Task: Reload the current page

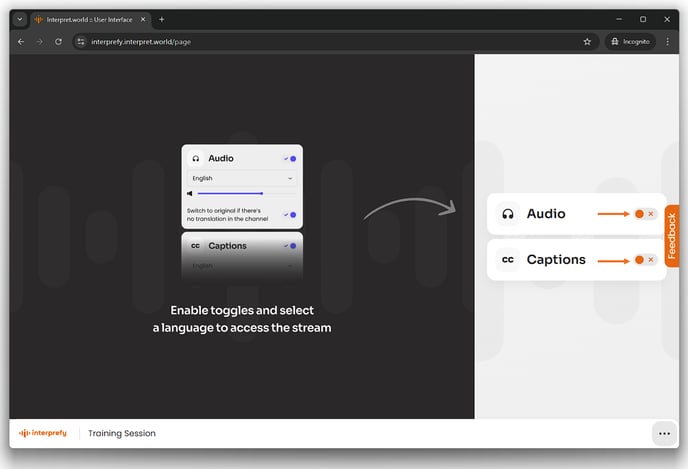Action: pyautogui.click(x=58, y=42)
